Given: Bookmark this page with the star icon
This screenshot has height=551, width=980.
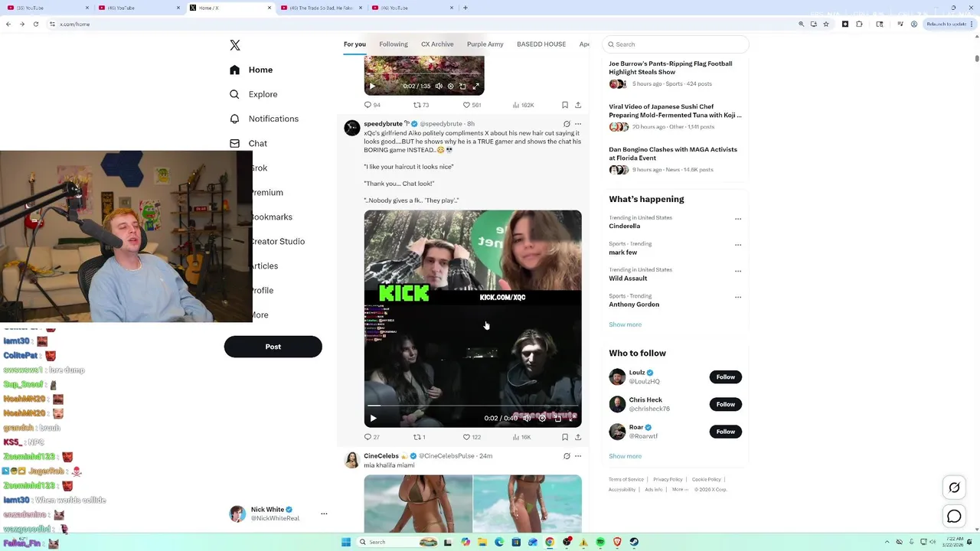Looking at the screenshot, I should tap(825, 24).
